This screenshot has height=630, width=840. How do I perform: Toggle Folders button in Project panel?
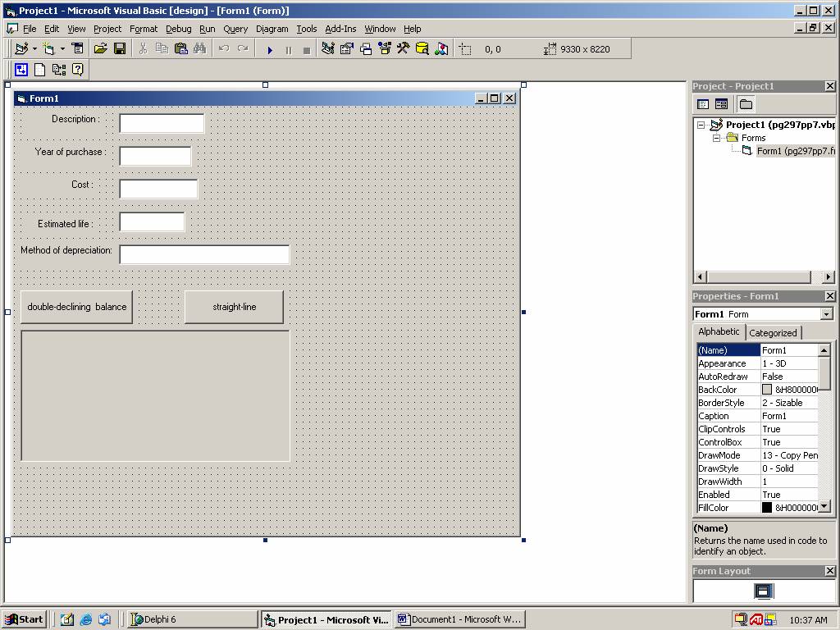pyautogui.click(x=746, y=104)
